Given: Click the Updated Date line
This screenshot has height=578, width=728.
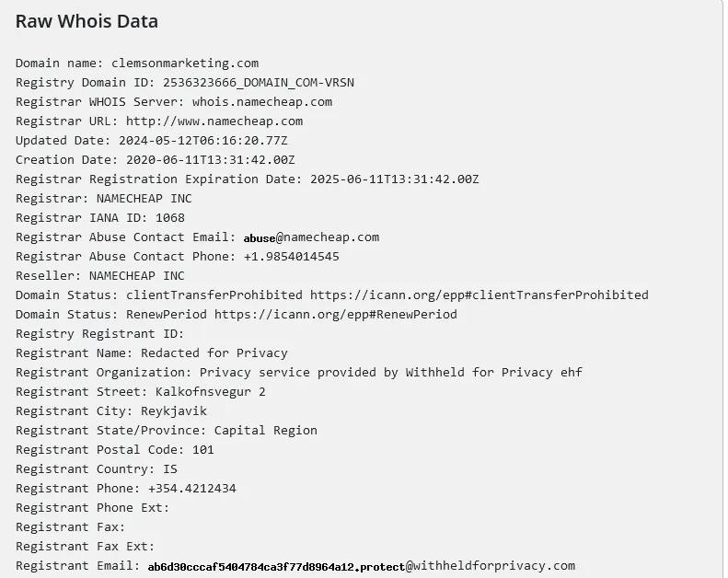Looking at the screenshot, I should pyautogui.click(x=151, y=140).
